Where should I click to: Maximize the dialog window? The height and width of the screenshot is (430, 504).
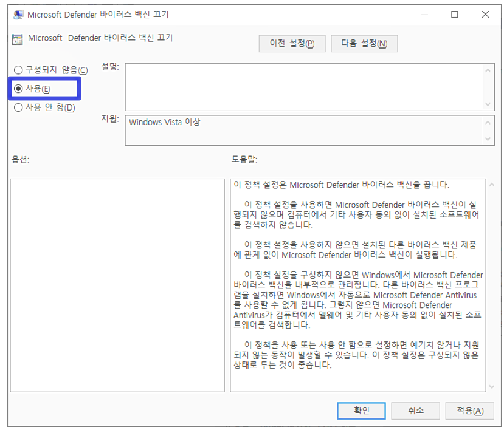(x=455, y=14)
